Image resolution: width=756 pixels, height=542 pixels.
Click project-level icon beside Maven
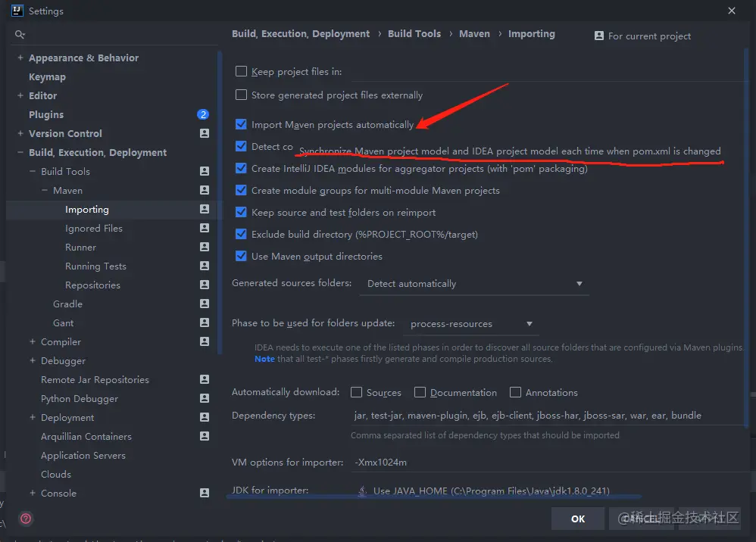pyautogui.click(x=205, y=190)
